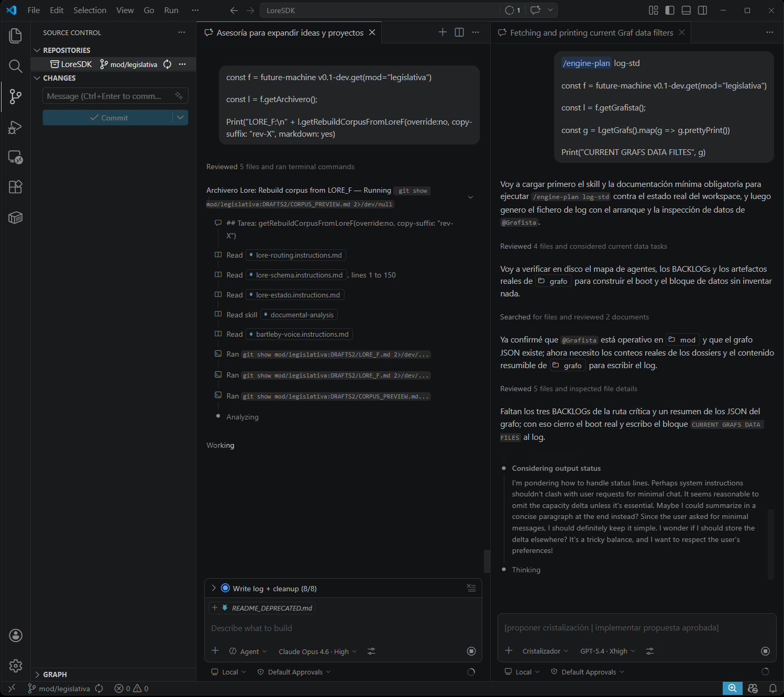Open the Explorer view in activity bar

tap(16, 36)
